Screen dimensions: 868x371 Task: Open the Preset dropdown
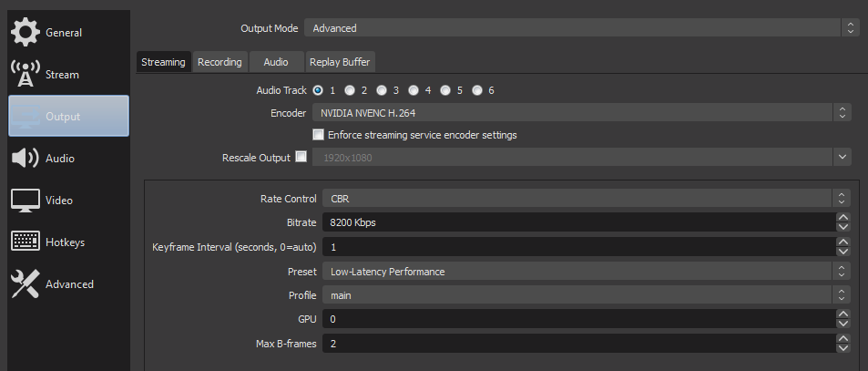[x=587, y=272]
